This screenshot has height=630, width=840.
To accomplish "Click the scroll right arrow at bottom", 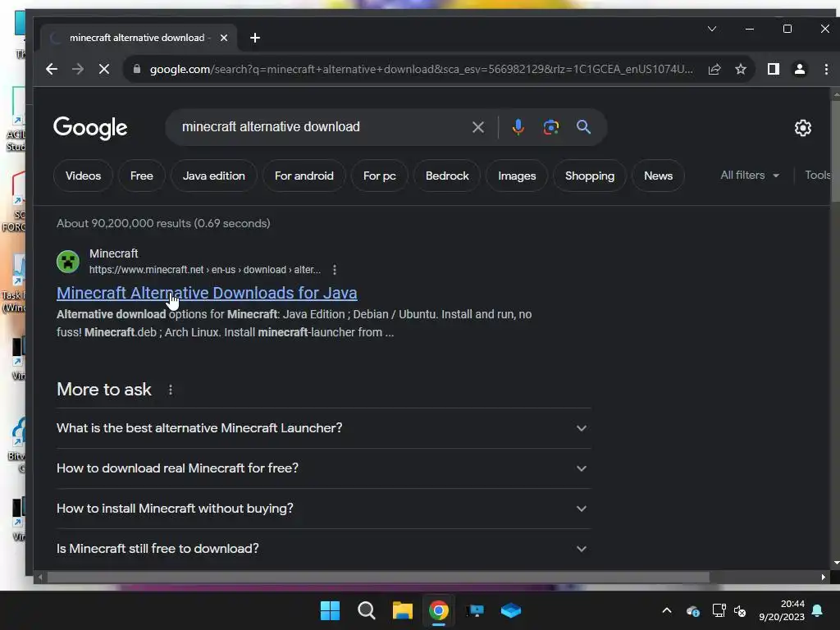I will coord(824,577).
